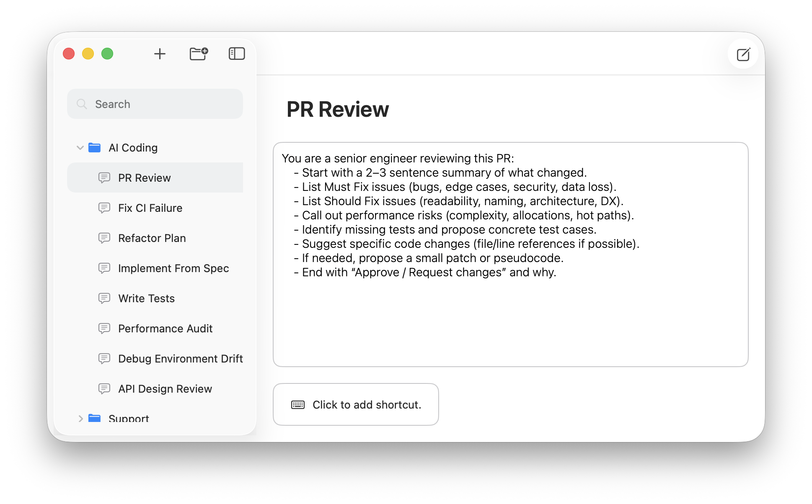812x504 pixels.
Task: Open the compose icon in the top right
Action: point(743,54)
